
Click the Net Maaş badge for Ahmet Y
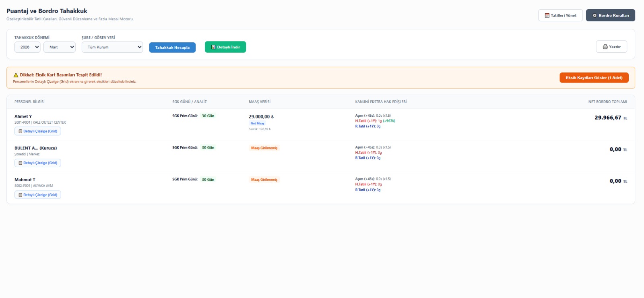258,124
